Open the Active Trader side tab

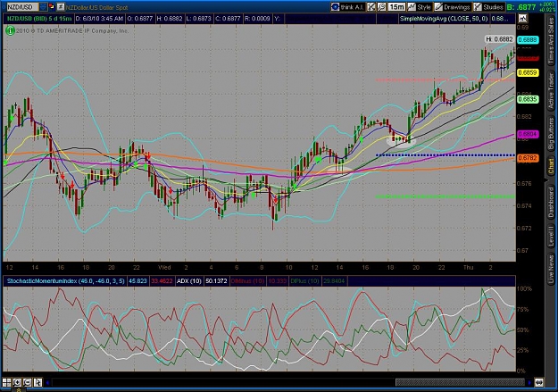pos(551,91)
